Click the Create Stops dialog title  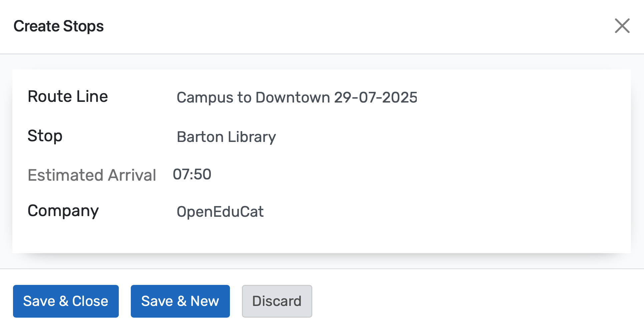tap(58, 26)
